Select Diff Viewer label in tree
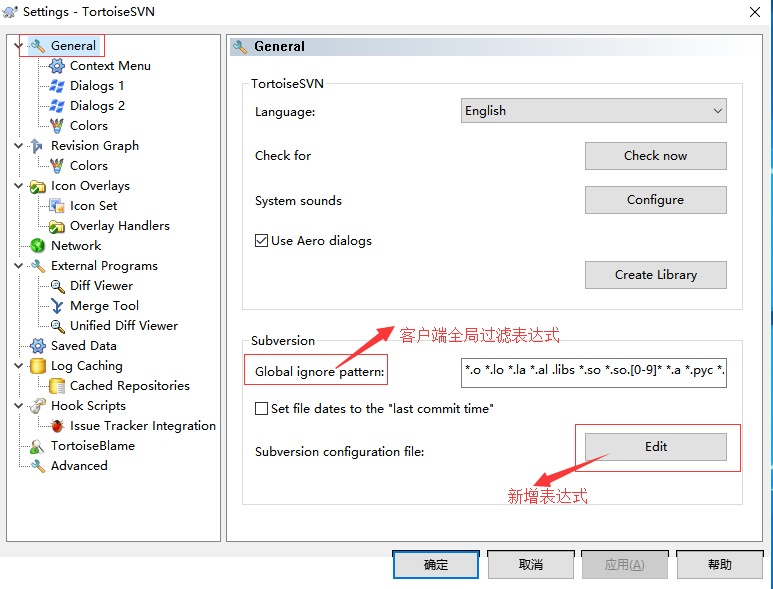Viewport: 773px width, 589px height. pyautogui.click(x=101, y=286)
